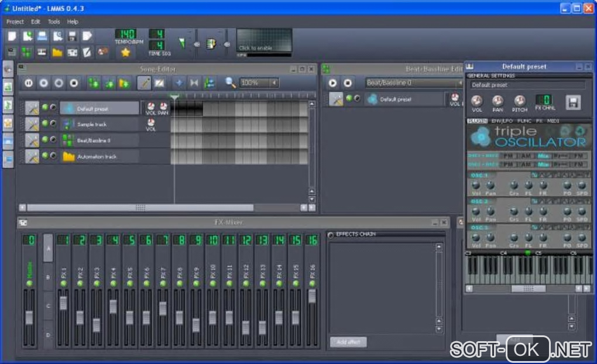This screenshot has height=364, width=597.
Task: Click the Create new project icon
Action: 12,36
